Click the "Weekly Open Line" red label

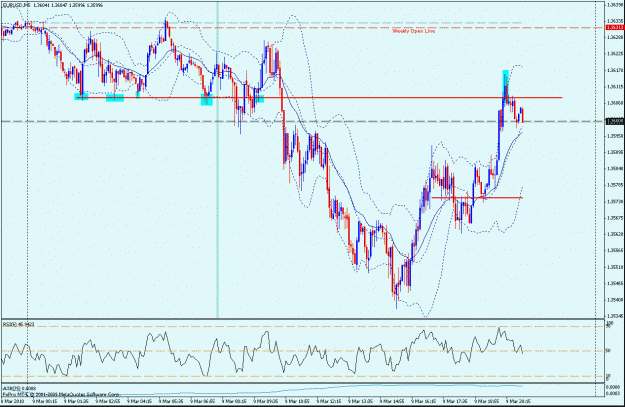414,31
